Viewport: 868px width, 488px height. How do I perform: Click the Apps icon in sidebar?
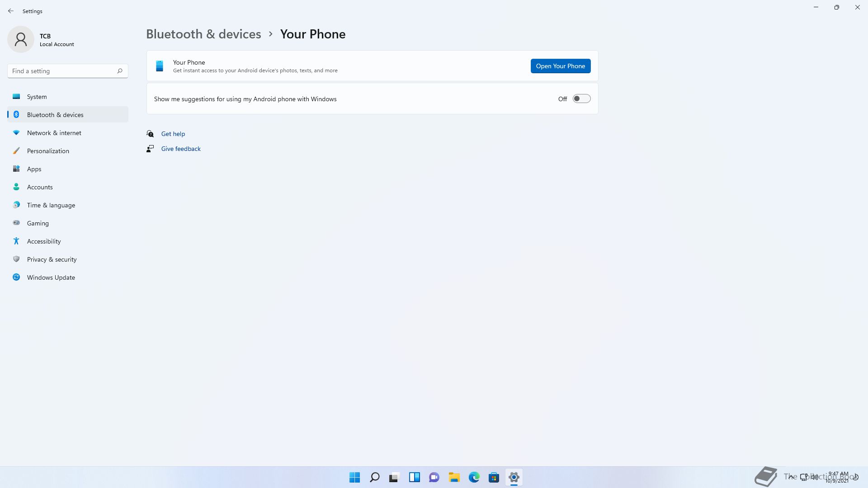(x=16, y=169)
